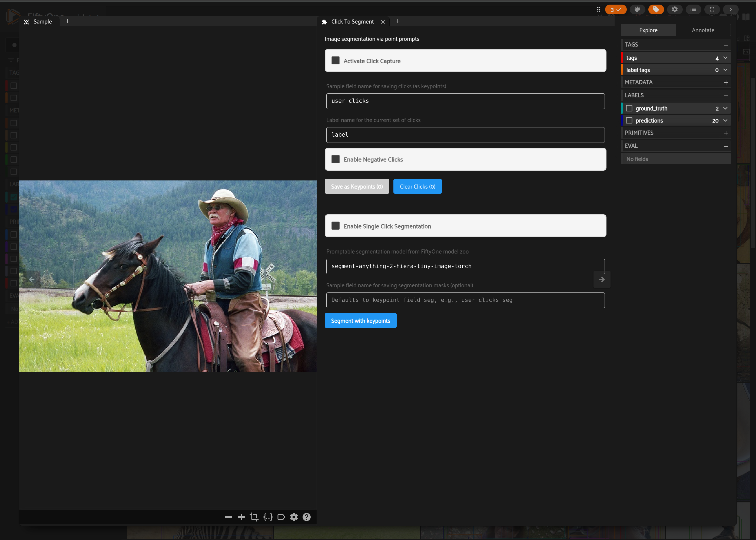The image size is (756, 540).
Task: Check Enable Negative Clicks
Action: 335,159
